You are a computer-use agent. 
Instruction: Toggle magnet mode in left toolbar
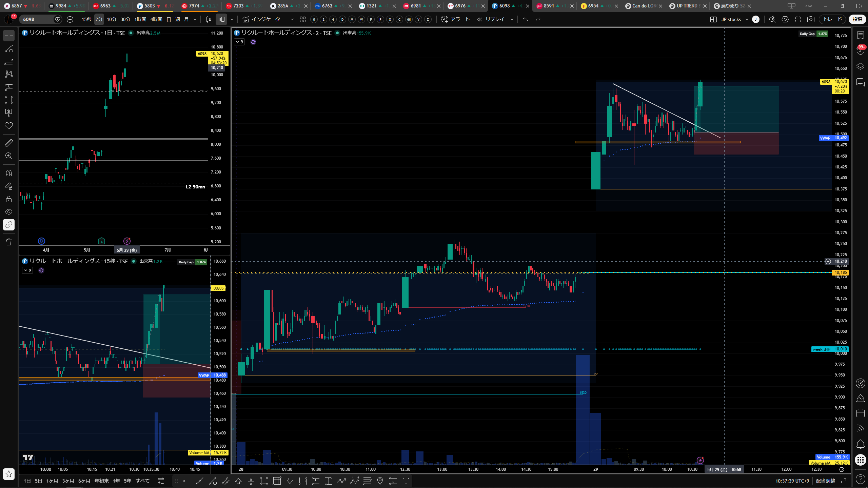[x=9, y=173]
